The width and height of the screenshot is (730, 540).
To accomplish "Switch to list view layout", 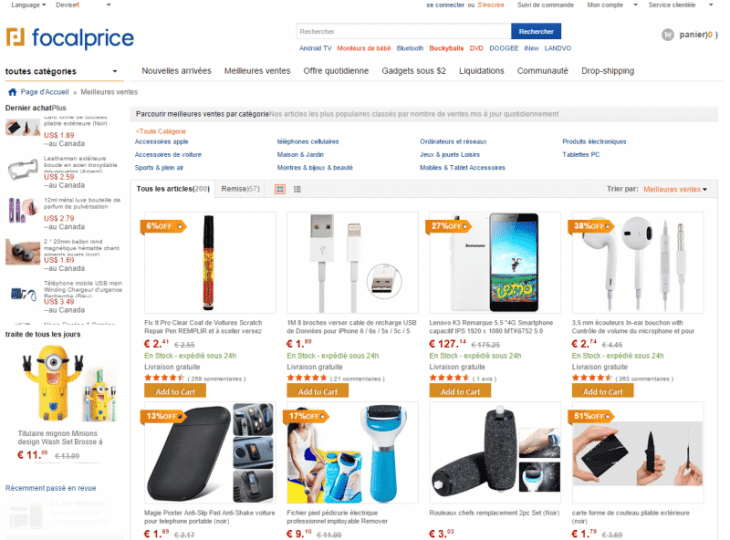I will [296, 189].
